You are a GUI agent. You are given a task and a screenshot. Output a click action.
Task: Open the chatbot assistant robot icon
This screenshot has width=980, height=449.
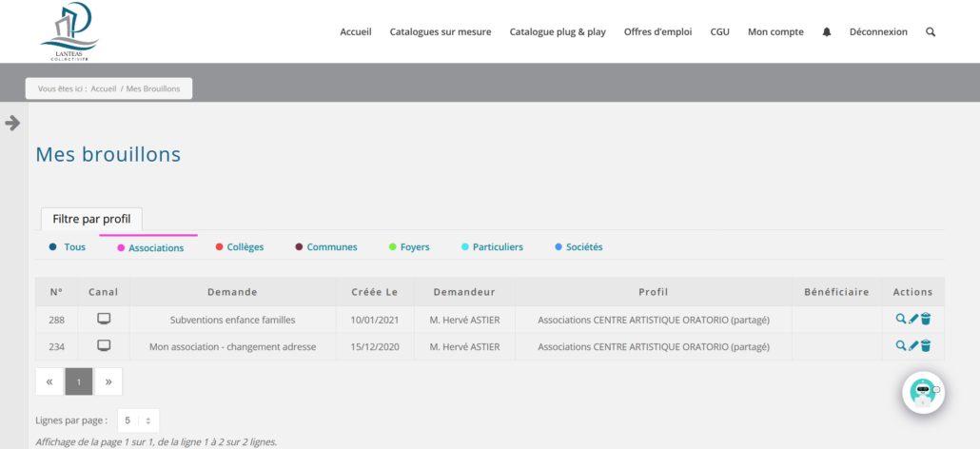(x=923, y=391)
